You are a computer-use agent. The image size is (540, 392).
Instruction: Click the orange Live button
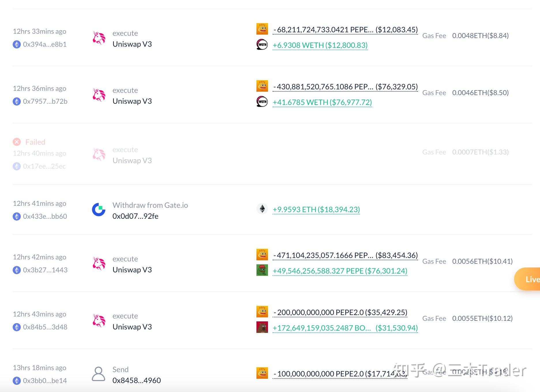[x=527, y=279]
